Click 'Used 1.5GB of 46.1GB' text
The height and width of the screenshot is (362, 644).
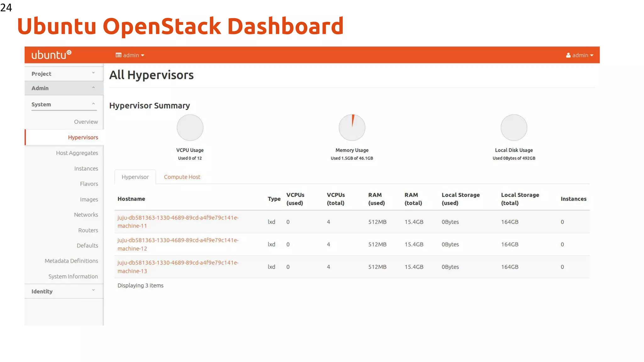coord(352,158)
